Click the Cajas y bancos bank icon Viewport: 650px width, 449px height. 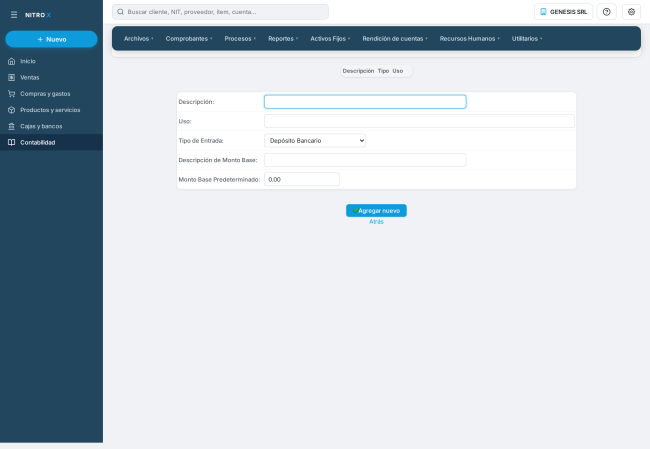[12, 126]
